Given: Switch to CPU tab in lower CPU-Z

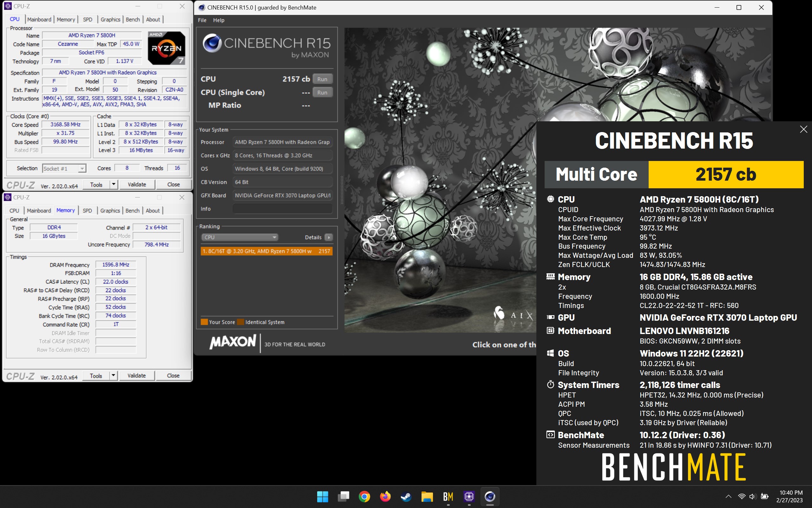Looking at the screenshot, I should tap(14, 211).
